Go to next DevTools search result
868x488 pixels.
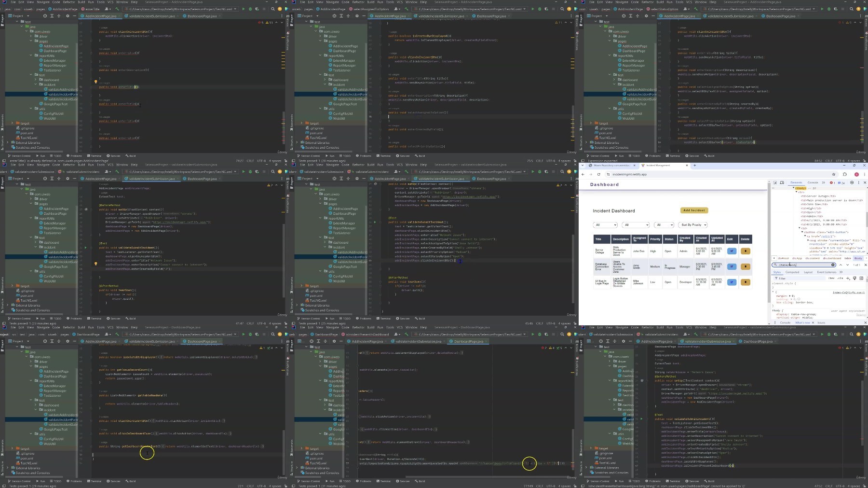[x=847, y=265]
